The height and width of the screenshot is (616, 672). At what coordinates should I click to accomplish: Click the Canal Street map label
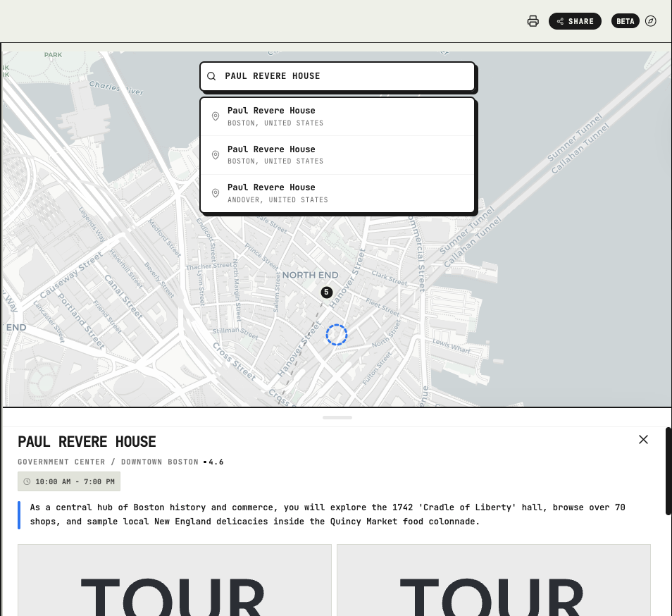point(123,296)
